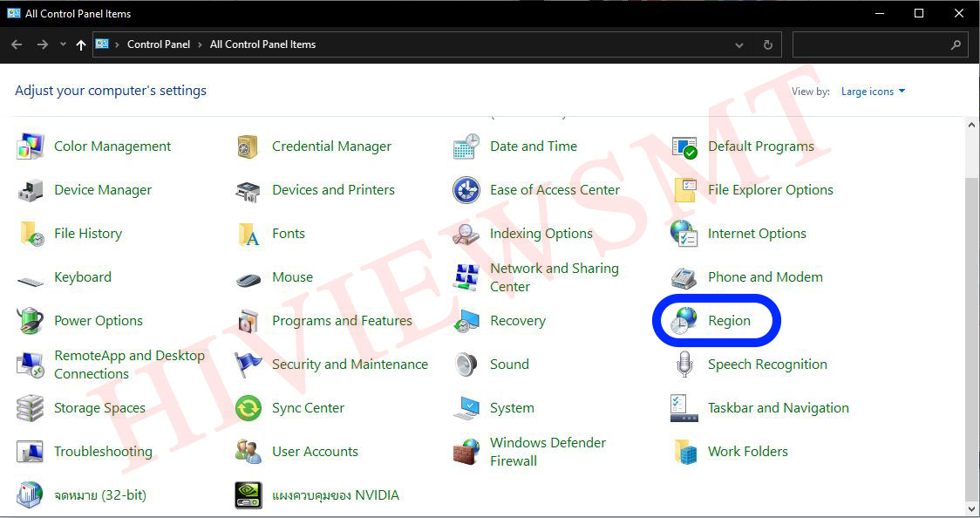The height and width of the screenshot is (518, 980).
Task: Click the Speech Recognition microphone icon
Action: [684, 365]
